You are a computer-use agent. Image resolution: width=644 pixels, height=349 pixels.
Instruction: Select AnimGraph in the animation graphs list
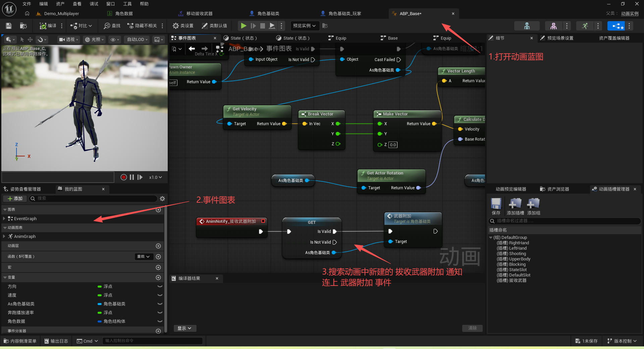pos(25,237)
